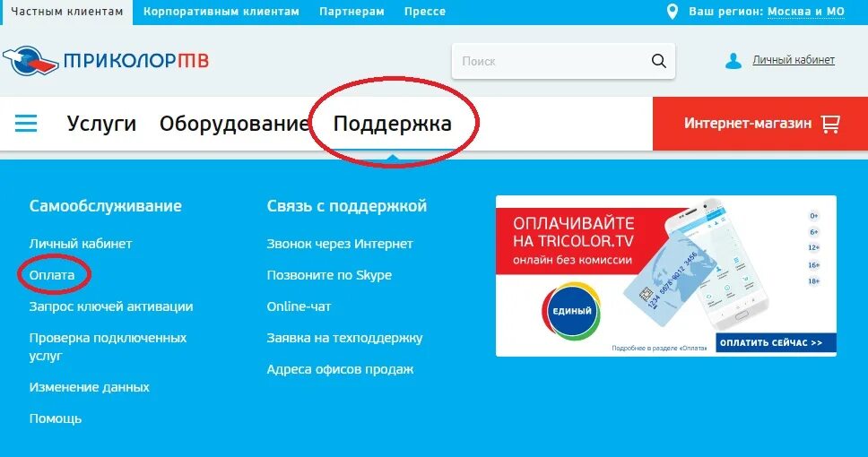Open Адреса офисов продаж link
The height and width of the screenshot is (457, 868).
click(x=340, y=369)
